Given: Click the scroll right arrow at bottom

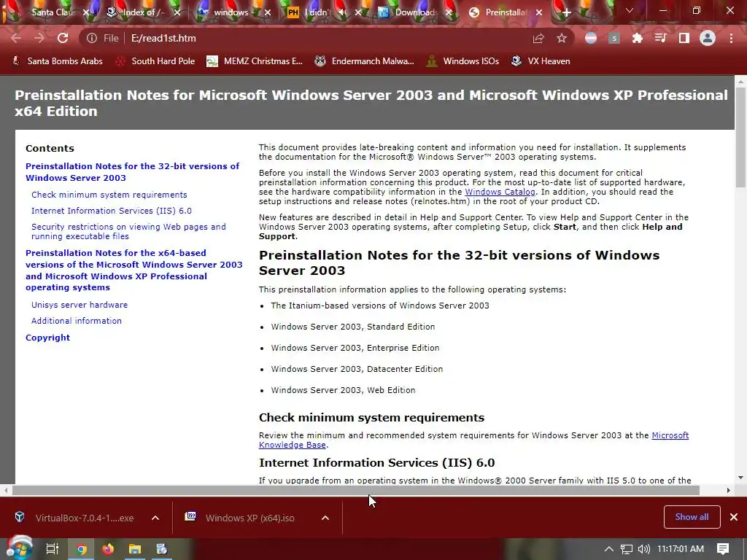Looking at the screenshot, I should pos(729,490).
